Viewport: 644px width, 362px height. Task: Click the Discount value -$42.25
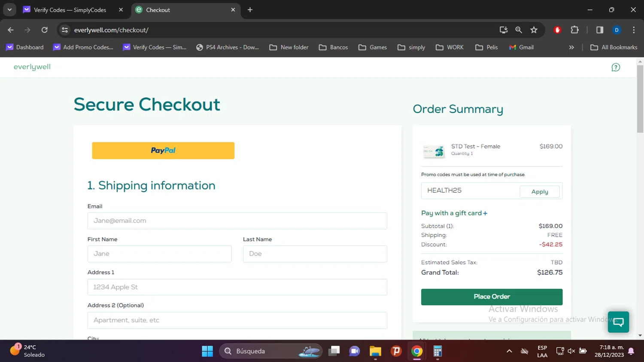[551, 244]
